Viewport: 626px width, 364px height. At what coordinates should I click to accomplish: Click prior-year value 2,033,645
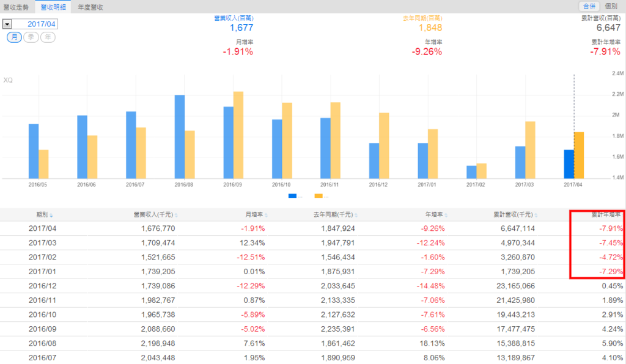[x=337, y=286]
